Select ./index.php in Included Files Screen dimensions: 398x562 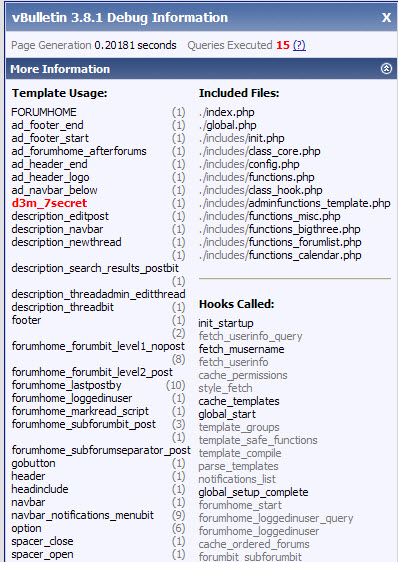click(227, 112)
